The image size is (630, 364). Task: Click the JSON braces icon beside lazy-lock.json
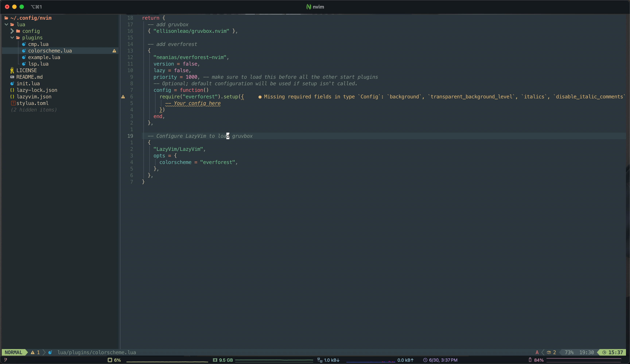(12, 90)
